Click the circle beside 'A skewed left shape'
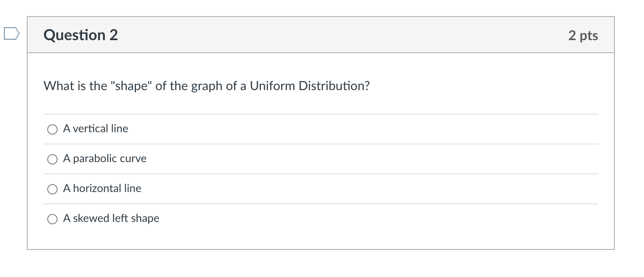This screenshot has width=644, height=277. [52, 219]
